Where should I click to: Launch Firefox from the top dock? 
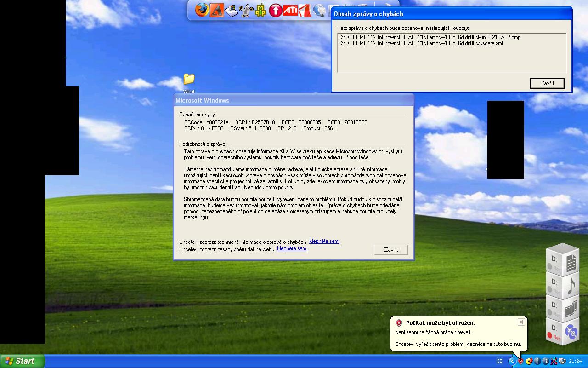[x=201, y=10]
